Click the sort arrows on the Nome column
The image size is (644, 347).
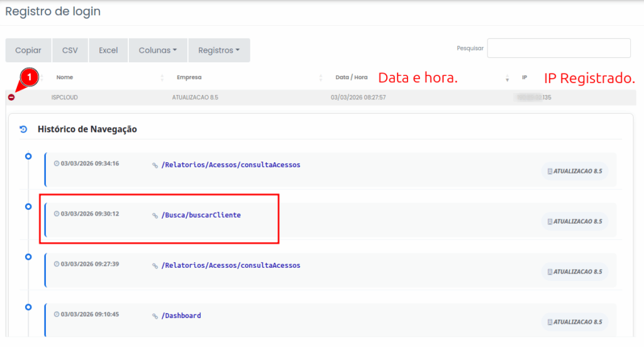[x=162, y=78]
